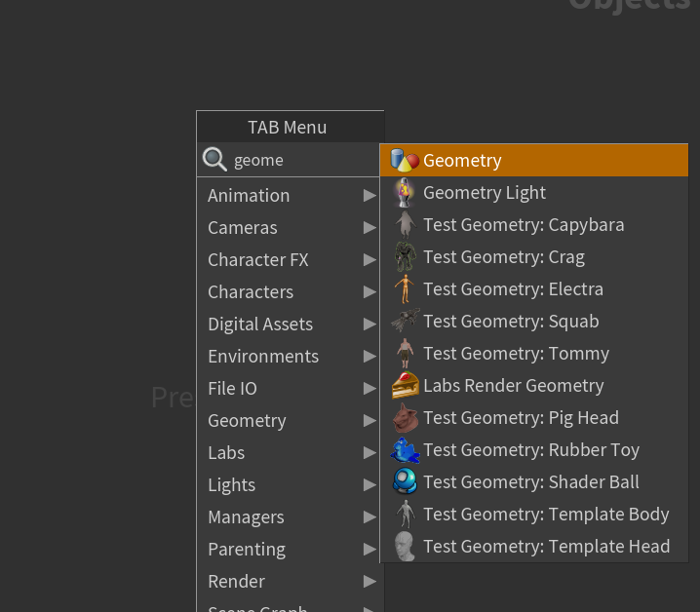Screen dimensions: 700x612
Task: Pick Test Geometry: Squab
Action: [x=534, y=321]
